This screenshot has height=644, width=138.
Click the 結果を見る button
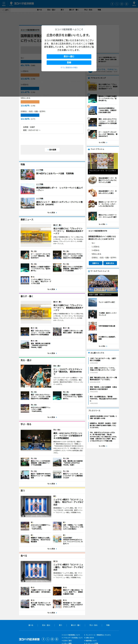(x=110, y=263)
